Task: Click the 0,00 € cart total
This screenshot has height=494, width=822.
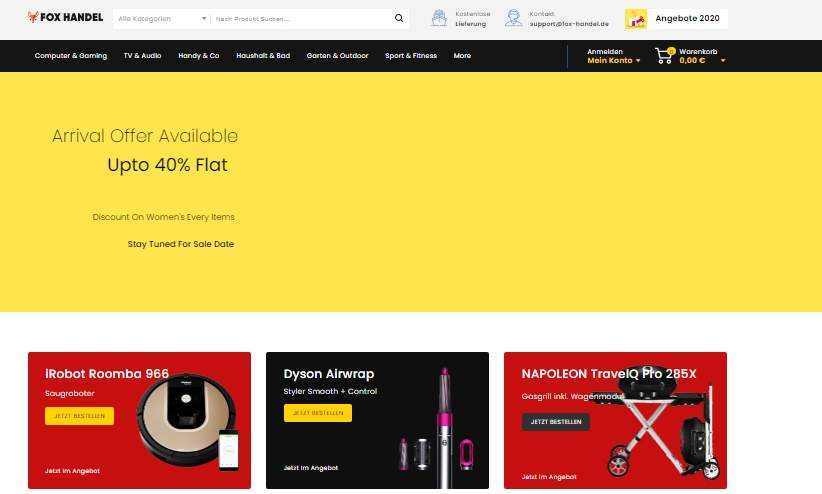Action: [x=692, y=60]
